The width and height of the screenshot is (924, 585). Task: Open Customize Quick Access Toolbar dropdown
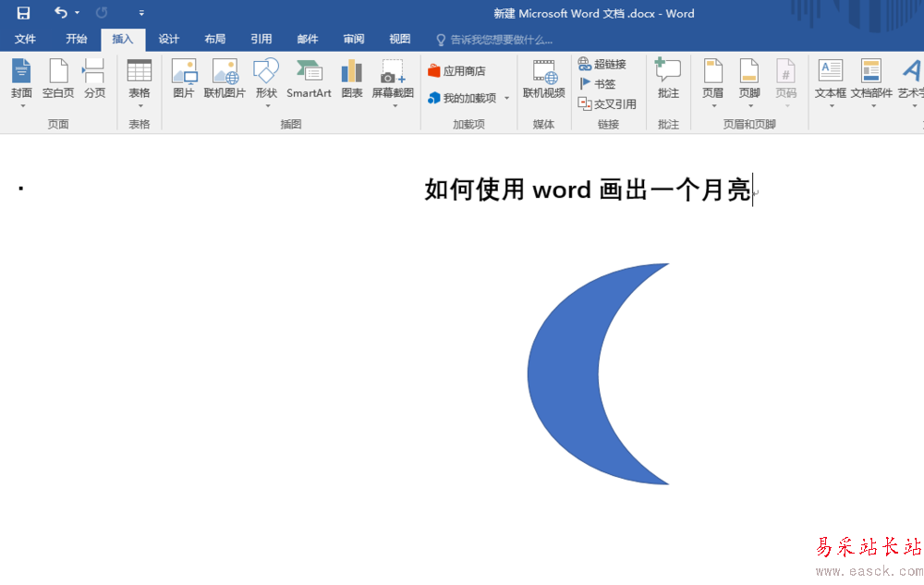coord(141,12)
